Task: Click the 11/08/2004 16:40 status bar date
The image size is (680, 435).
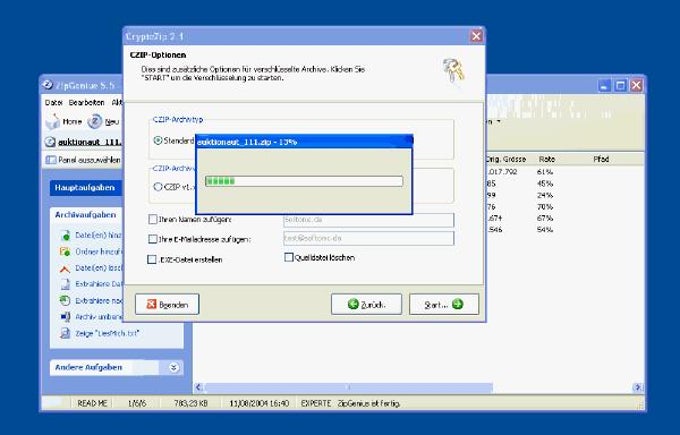Action: click(x=259, y=403)
